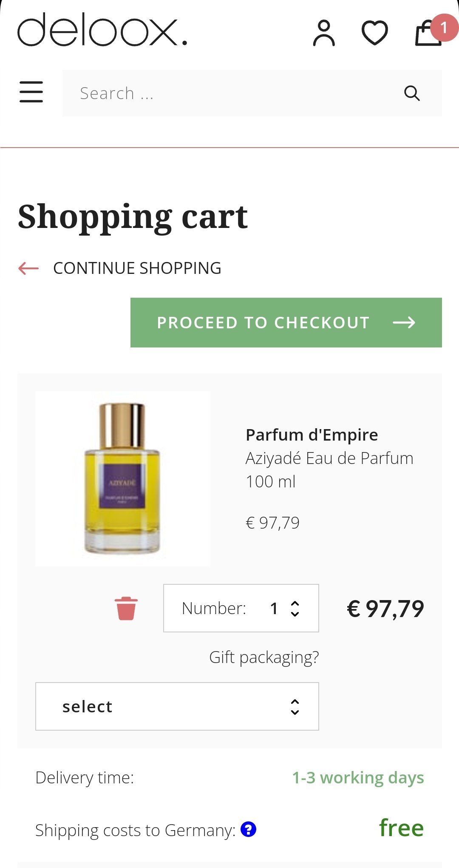Click the back arrow before Continue Shopping
The height and width of the screenshot is (868, 459).
point(28,268)
